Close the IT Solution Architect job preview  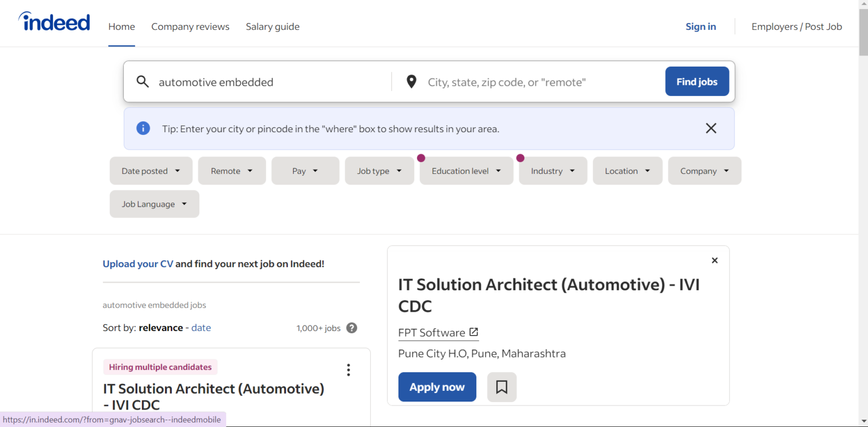(714, 260)
